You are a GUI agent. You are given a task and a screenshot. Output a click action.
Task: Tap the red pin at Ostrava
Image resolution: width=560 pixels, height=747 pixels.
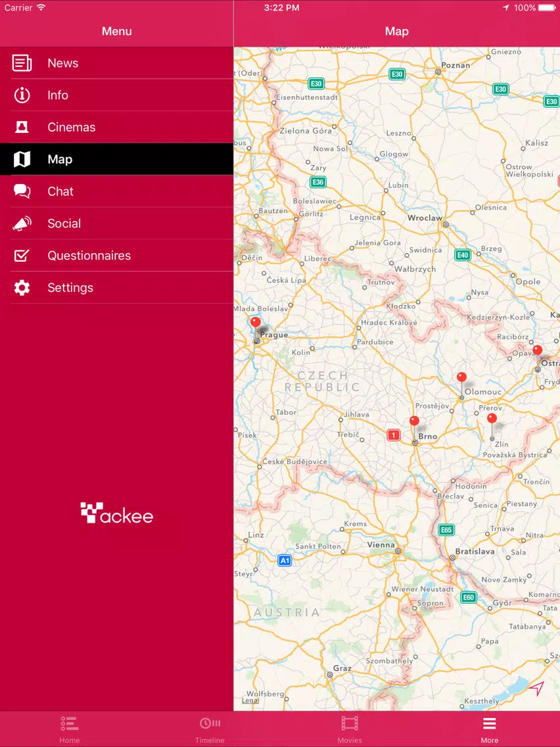[x=537, y=350]
